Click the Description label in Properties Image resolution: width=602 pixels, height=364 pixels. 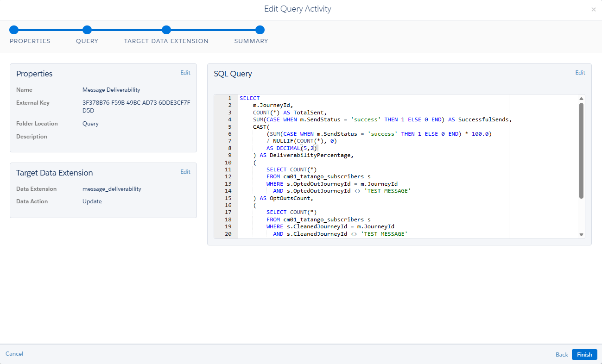pos(32,137)
